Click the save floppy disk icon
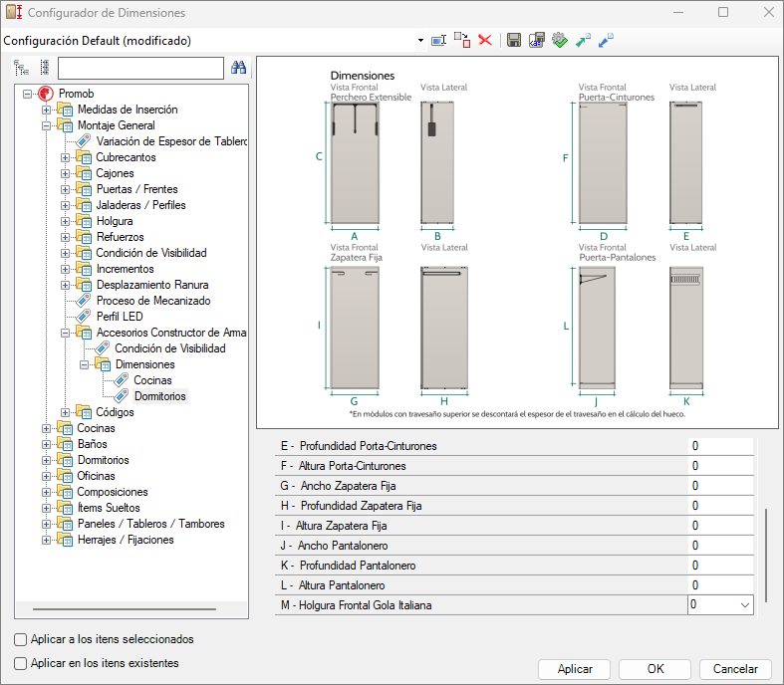 tap(513, 40)
